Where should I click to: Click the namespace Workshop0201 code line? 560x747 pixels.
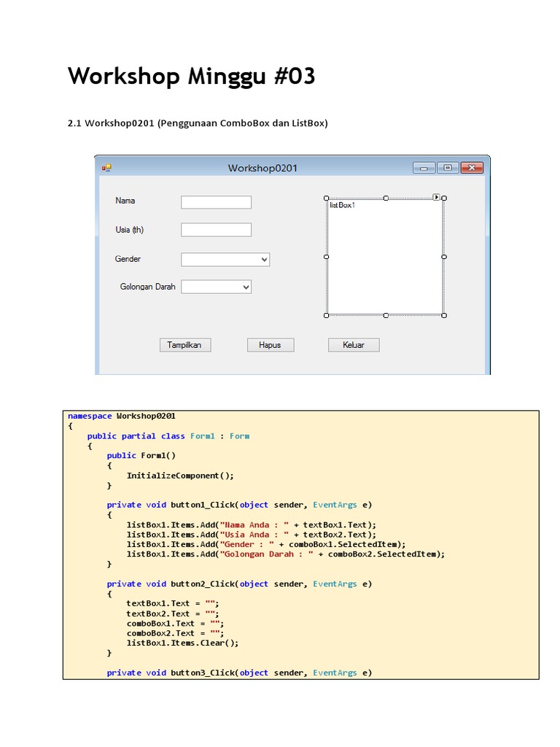point(122,416)
